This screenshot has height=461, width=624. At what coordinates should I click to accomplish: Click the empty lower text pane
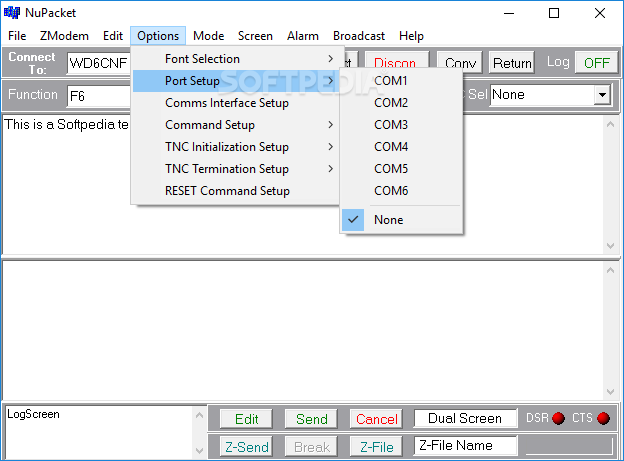point(303,330)
